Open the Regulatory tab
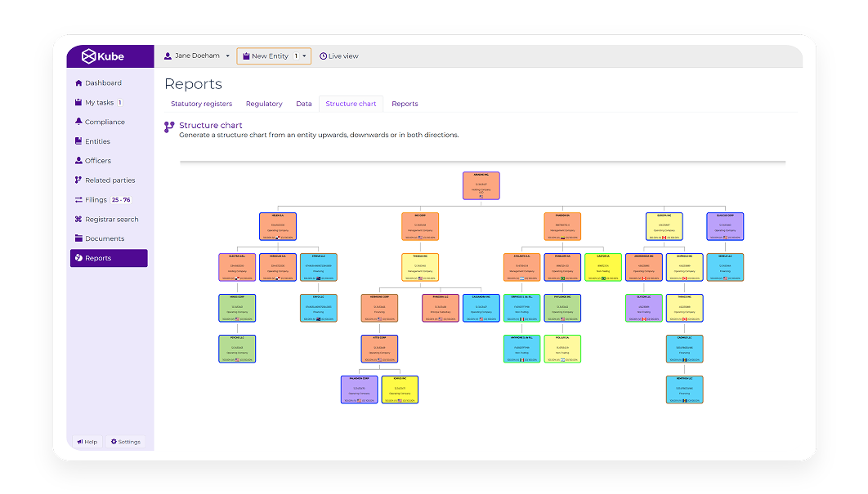The height and width of the screenshot is (494, 868). click(264, 104)
